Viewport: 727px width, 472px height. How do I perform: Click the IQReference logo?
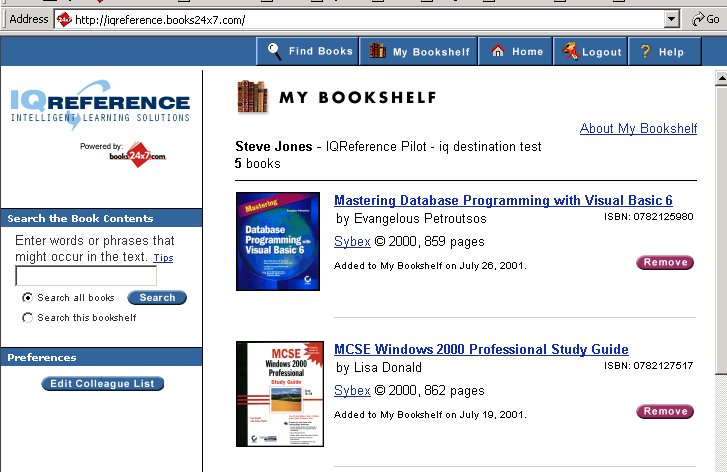pyautogui.click(x=100, y=105)
